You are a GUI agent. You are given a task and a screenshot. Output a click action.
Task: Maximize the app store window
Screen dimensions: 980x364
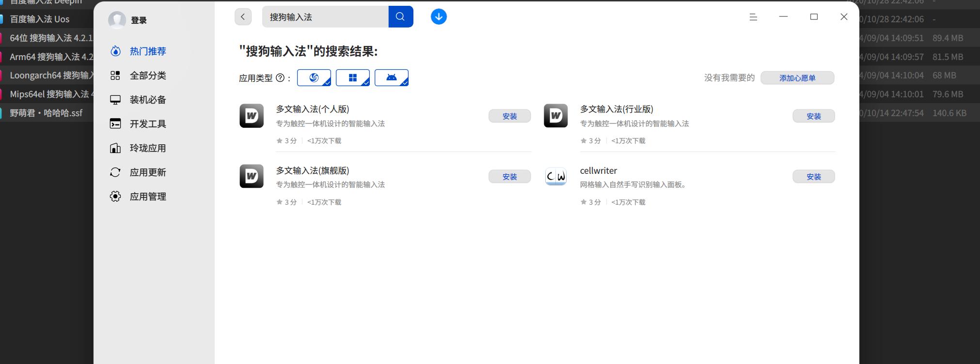click(x=814, y=17)
